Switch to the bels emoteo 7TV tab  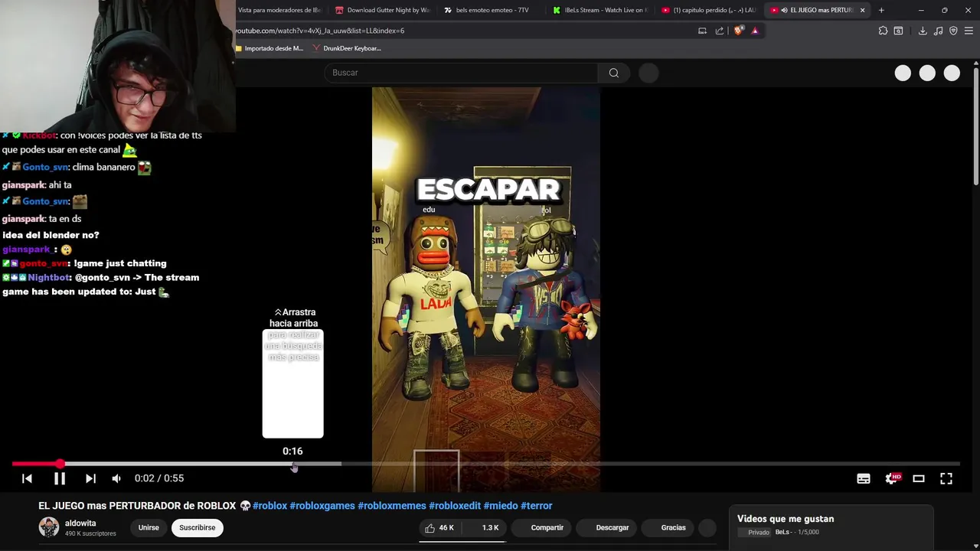(492, 10)
